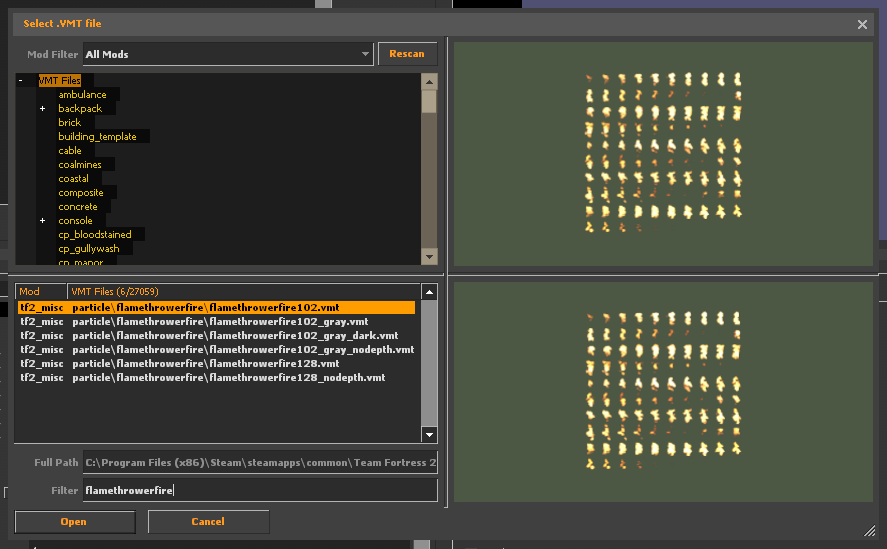Click the folder tree scrollbar thumb
Image resolution: width=887 pixels, height=549 pixels.
coord(429,101)
